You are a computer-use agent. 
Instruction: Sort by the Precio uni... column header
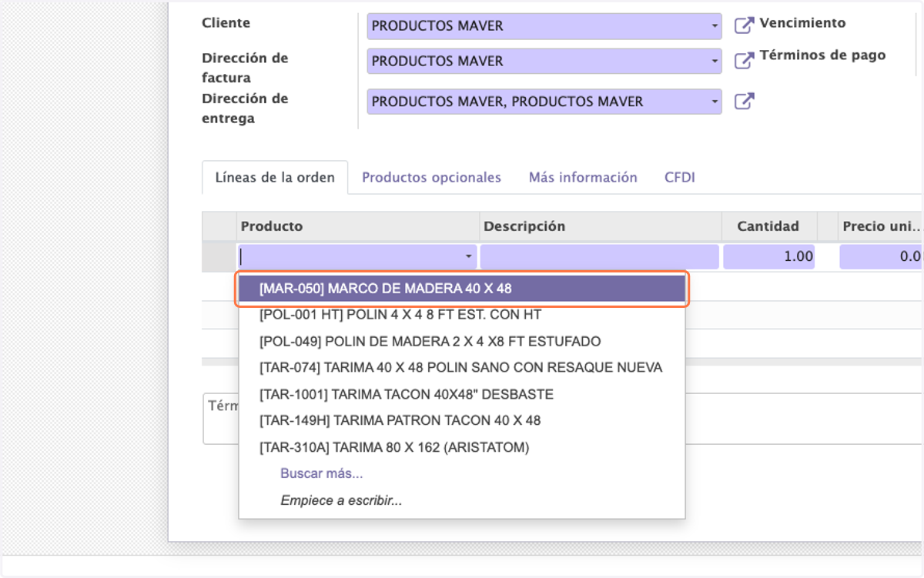[x=881, y=226]
